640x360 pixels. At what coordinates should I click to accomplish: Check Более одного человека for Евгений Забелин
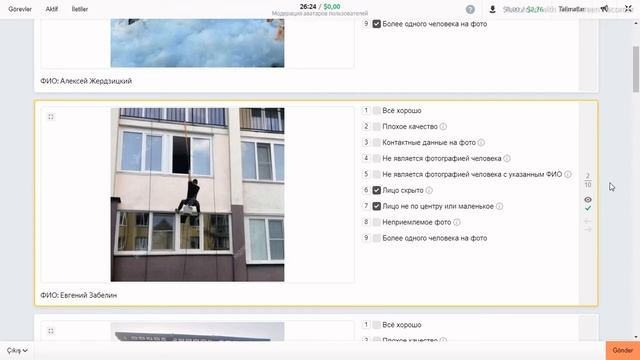pyautogui.click(x=377, y=238)
